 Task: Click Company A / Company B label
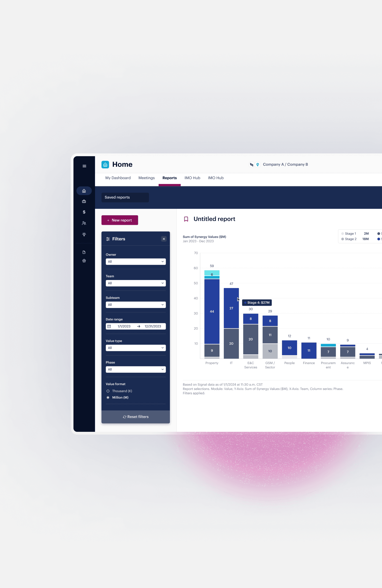coord(285,164)
